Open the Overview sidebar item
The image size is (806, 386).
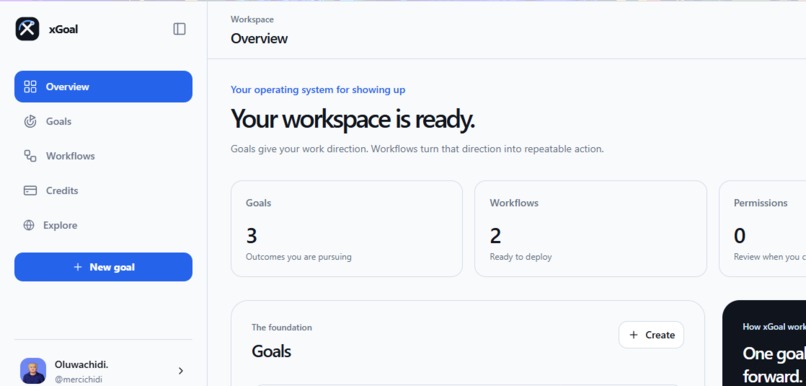[103, 86]
